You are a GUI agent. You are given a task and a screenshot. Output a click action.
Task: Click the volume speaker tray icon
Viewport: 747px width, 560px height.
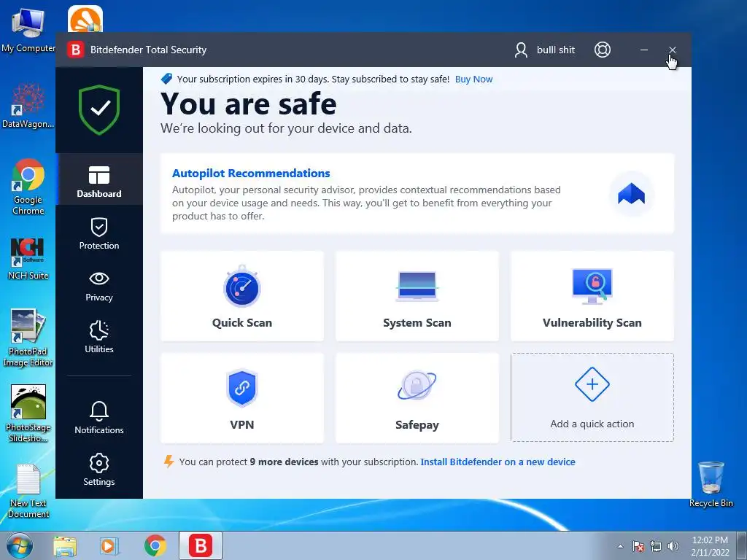click(673, 546)
